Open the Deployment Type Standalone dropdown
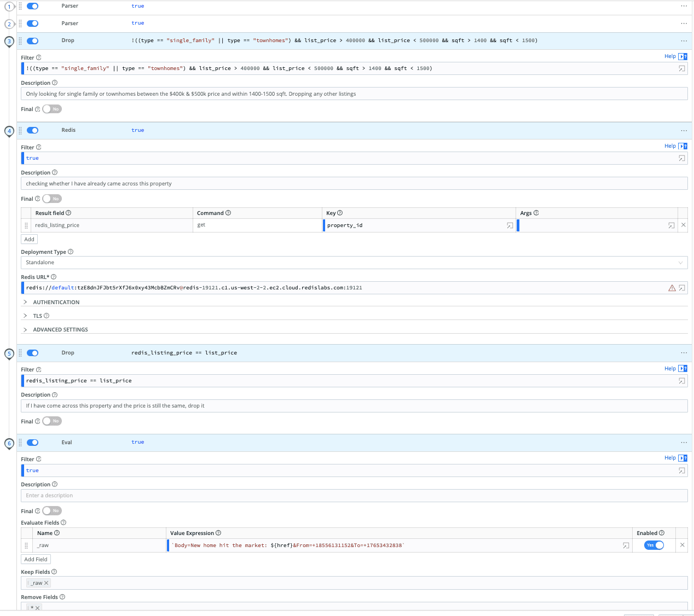 click(x=354, y=263)
